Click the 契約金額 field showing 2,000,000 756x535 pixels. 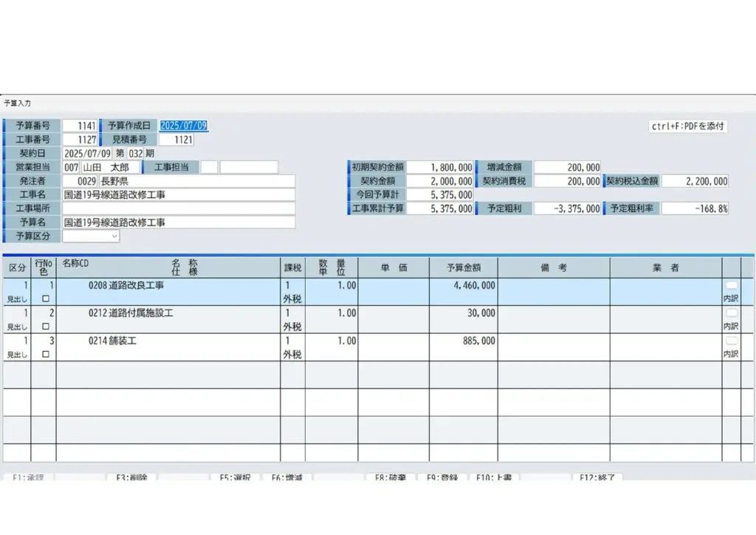coord(441,181)
